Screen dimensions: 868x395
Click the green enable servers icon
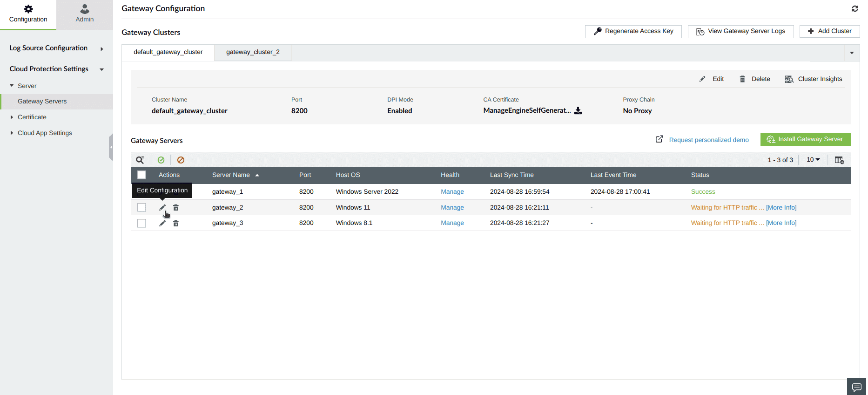coord(161,160)
